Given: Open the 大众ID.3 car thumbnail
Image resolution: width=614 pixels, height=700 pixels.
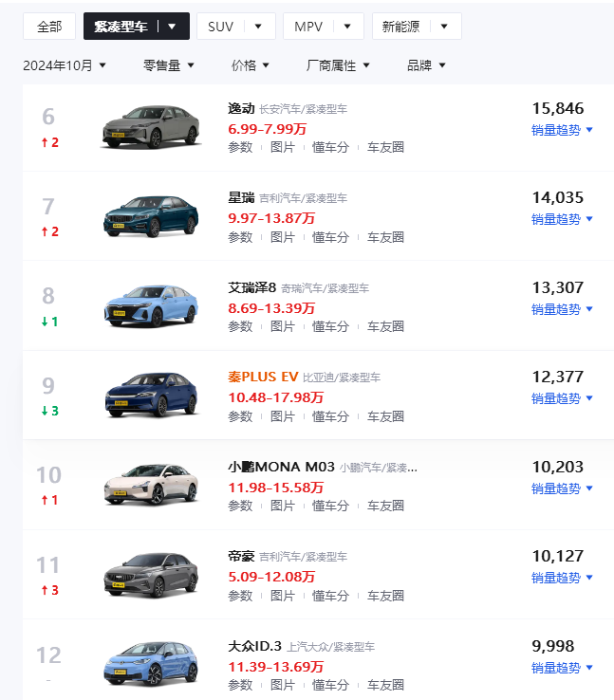Looking at the screenshot, I should click(151, 664).
